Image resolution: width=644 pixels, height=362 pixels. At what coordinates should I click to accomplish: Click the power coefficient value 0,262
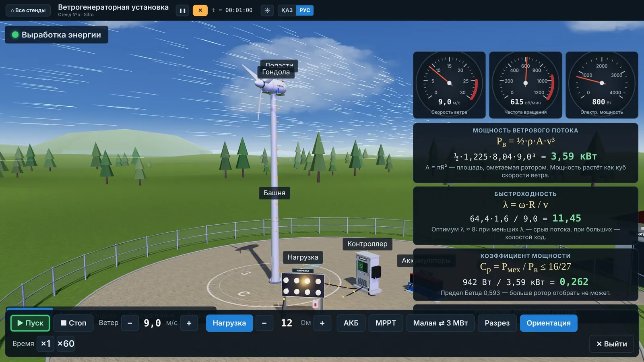pos(574,282)
